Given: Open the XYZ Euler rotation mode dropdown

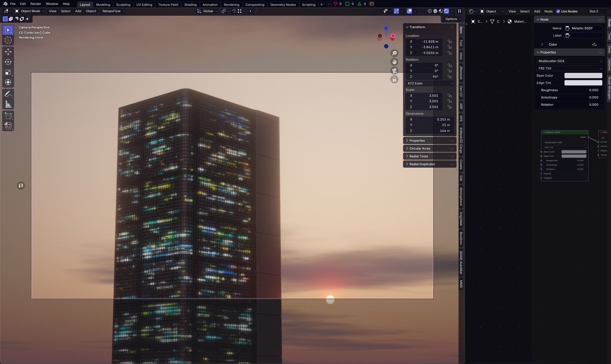Looking at the screenshot, I should pos(430,83).
